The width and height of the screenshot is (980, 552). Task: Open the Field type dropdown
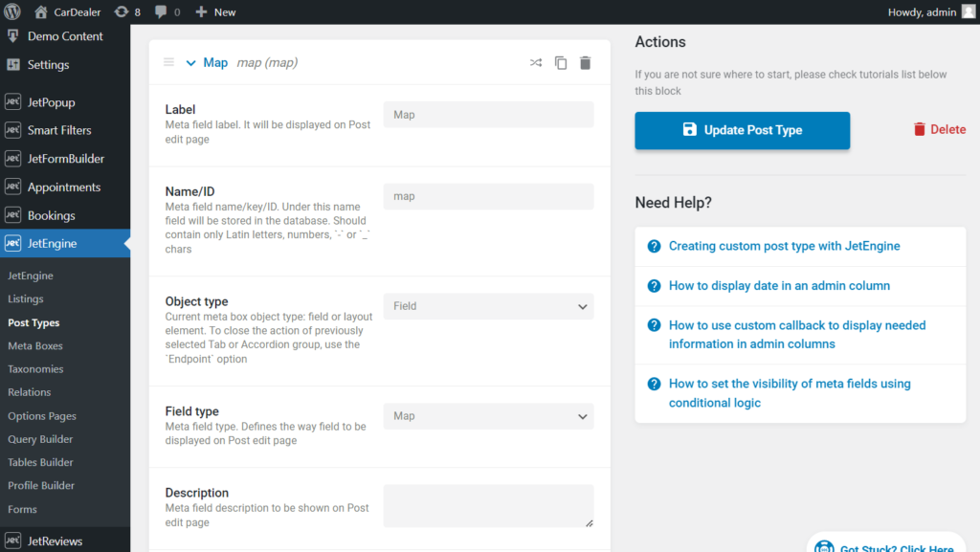[x=489, y=416]
